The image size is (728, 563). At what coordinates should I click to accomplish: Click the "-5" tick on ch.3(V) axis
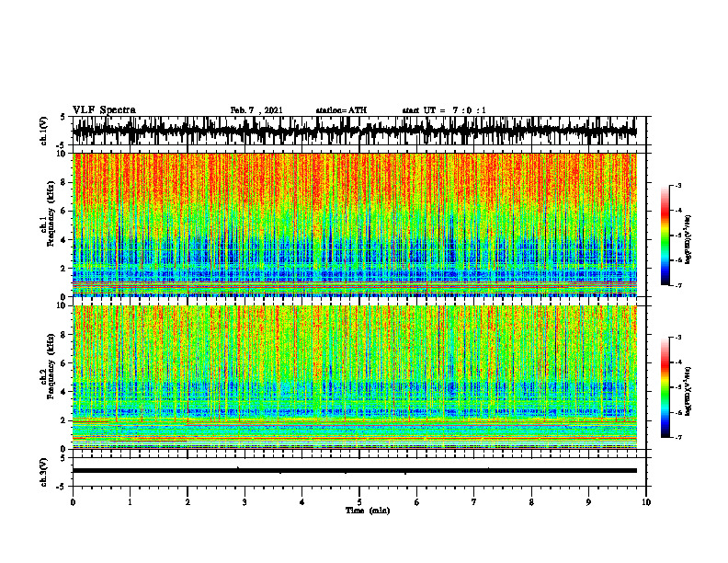click(62, 487)
